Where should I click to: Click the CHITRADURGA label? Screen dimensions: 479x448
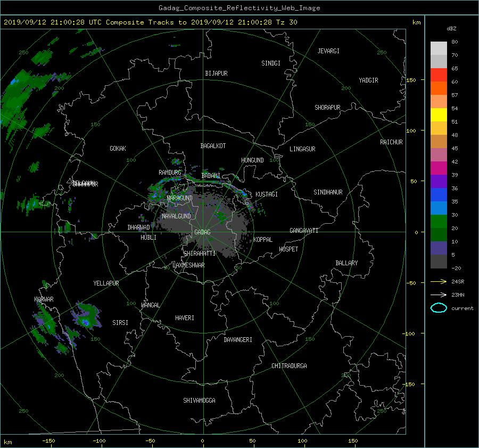click(290, 366)
